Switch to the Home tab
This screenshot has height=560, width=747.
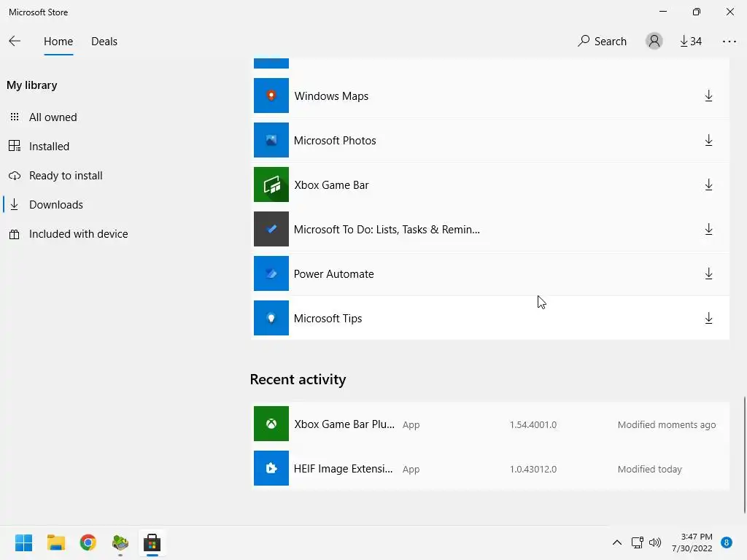[58, 42]
